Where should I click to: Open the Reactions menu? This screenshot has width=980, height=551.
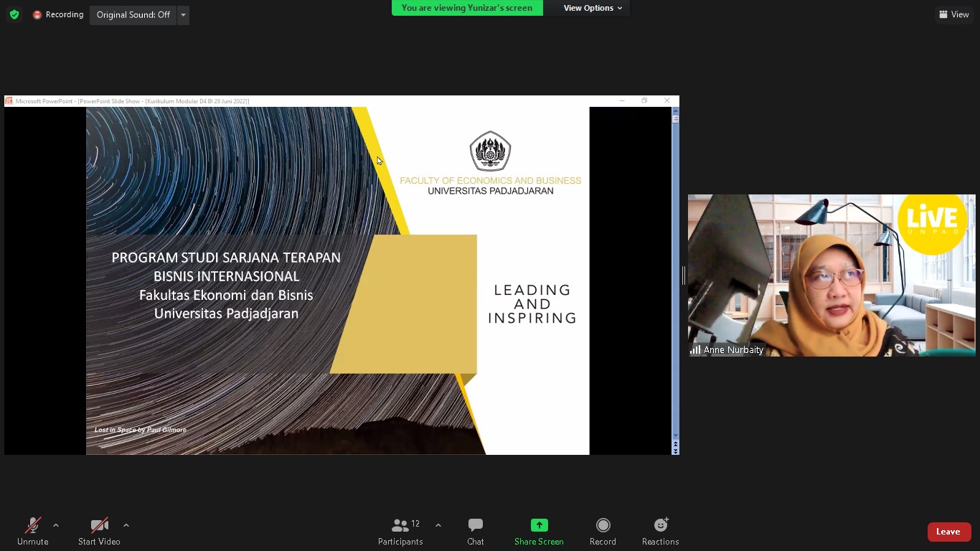tap(660, 532)
